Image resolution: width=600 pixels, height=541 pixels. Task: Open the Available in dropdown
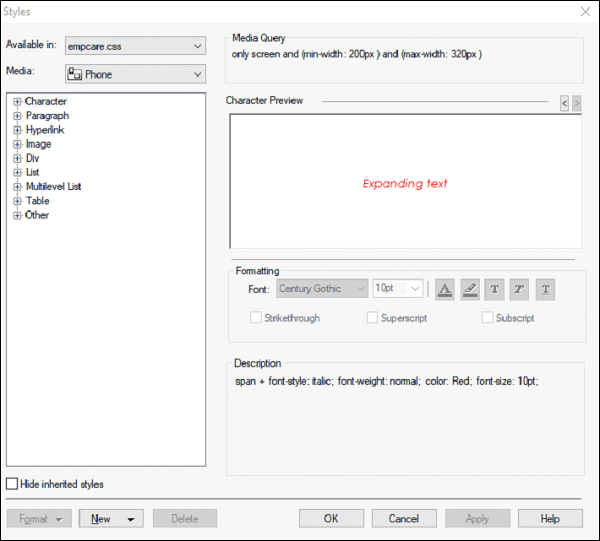(x=135, y=46)
